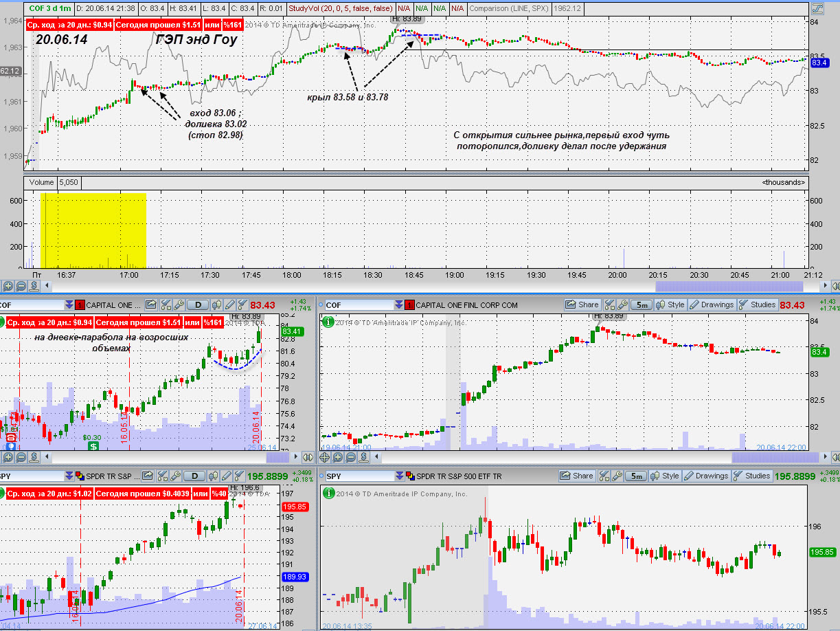Open 5m timeframe selector in COF chart
Viewport: 840px width, 631px height.
coord(641,304)
